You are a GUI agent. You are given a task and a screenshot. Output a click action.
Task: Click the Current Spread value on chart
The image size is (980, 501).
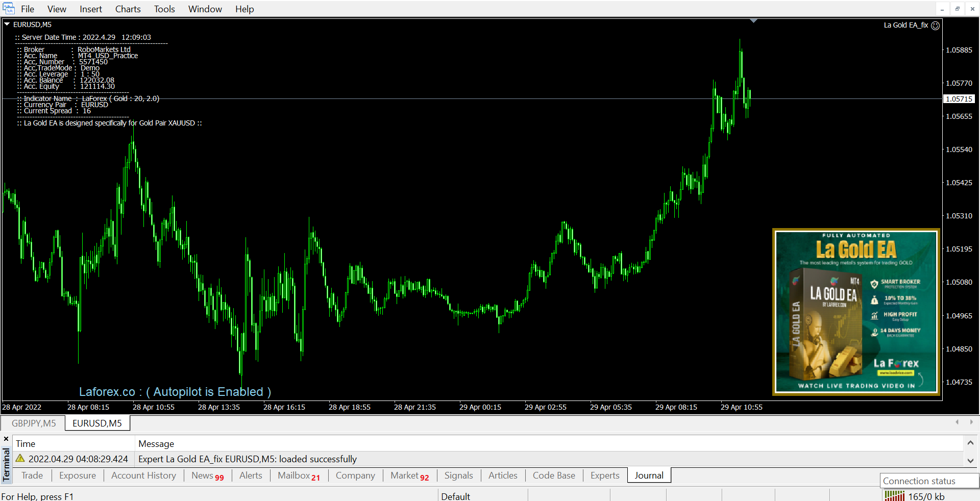tap(87, 111)
